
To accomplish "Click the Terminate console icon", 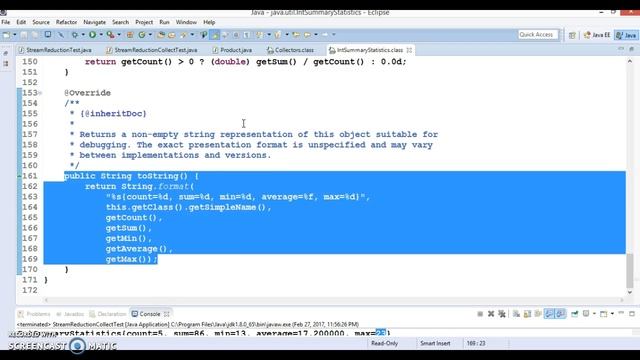I will (x=480, y=314).
